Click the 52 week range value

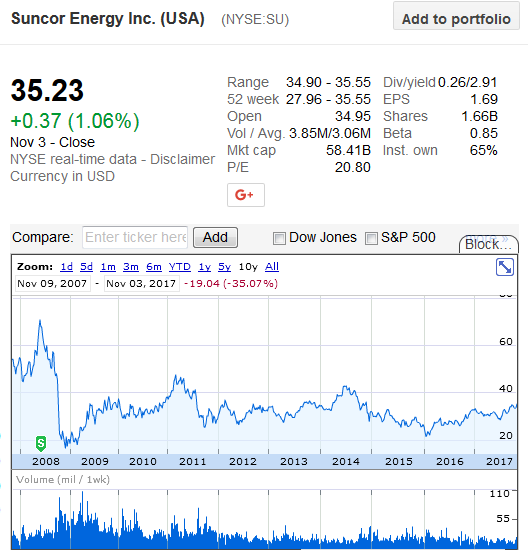pyautogui.click(x=328, y=99)
